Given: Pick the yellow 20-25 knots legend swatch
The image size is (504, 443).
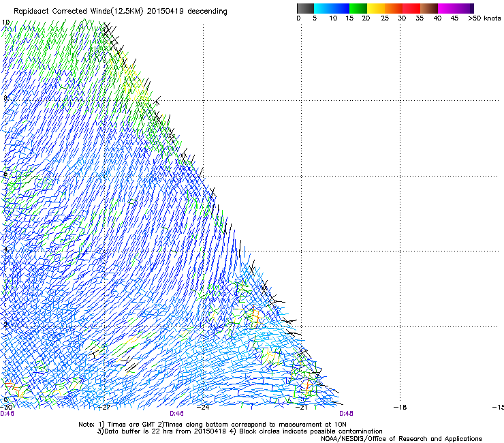Looking at the screenshot, I should [376, 8].
